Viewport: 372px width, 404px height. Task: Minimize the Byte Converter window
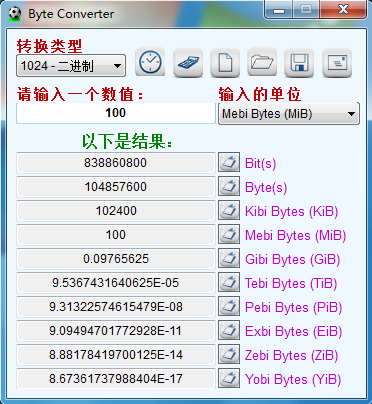click(279, 10)
